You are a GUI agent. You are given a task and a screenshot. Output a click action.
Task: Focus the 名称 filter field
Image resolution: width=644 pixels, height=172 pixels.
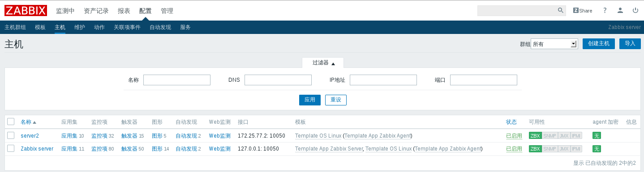click(177, 80)
